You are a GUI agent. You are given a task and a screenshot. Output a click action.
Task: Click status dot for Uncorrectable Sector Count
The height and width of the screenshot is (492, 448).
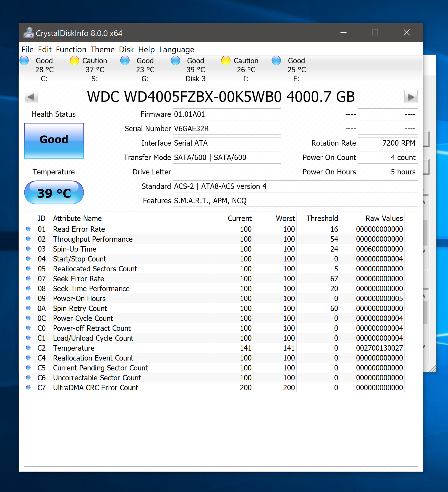(28, 378)
